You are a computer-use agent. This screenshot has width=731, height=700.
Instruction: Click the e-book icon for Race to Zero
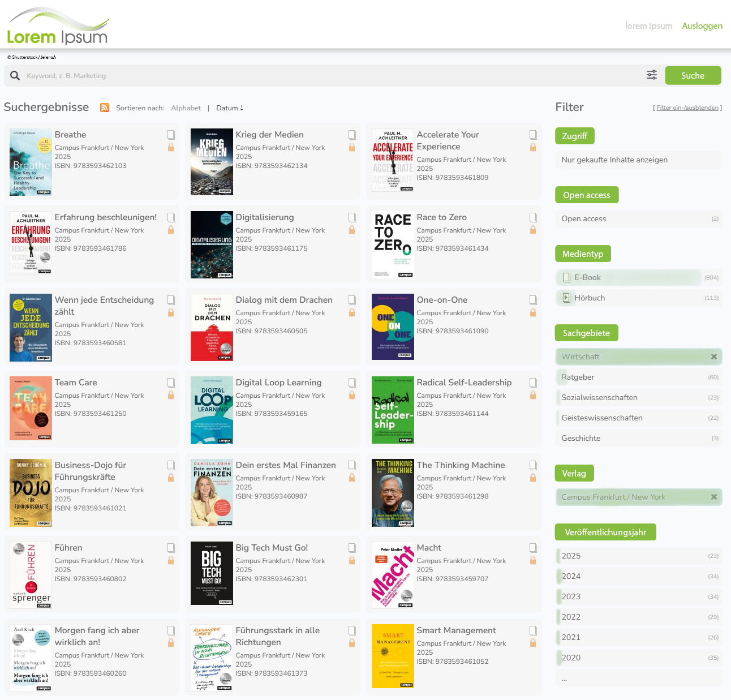[533, 217]
